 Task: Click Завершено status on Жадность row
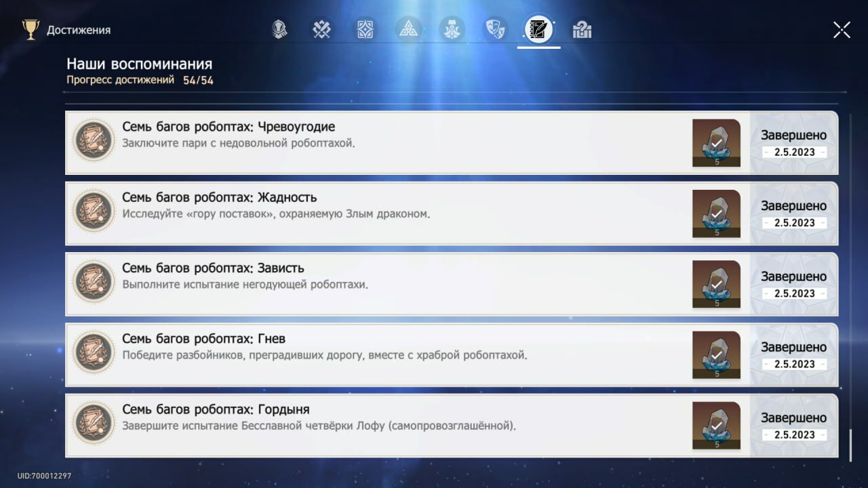tap(793, 206)
